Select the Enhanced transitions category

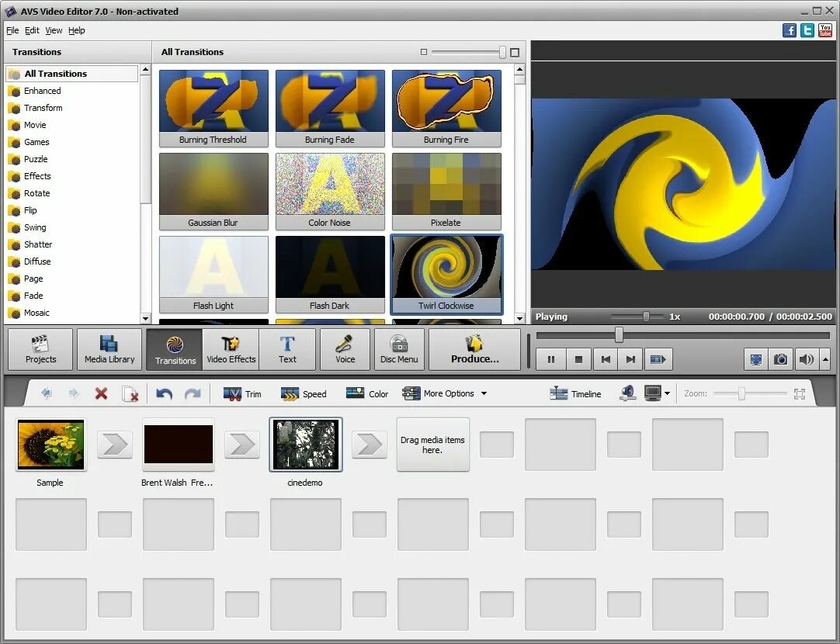pos(43,91)
